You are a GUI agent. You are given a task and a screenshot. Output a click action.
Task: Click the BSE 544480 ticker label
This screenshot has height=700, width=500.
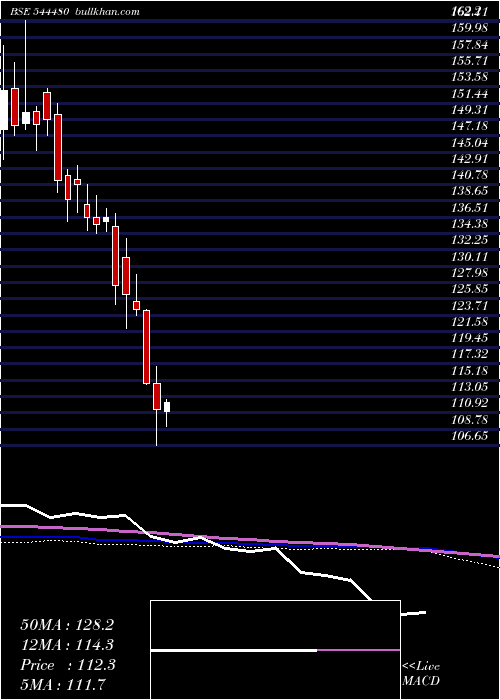tap(39, 12)
